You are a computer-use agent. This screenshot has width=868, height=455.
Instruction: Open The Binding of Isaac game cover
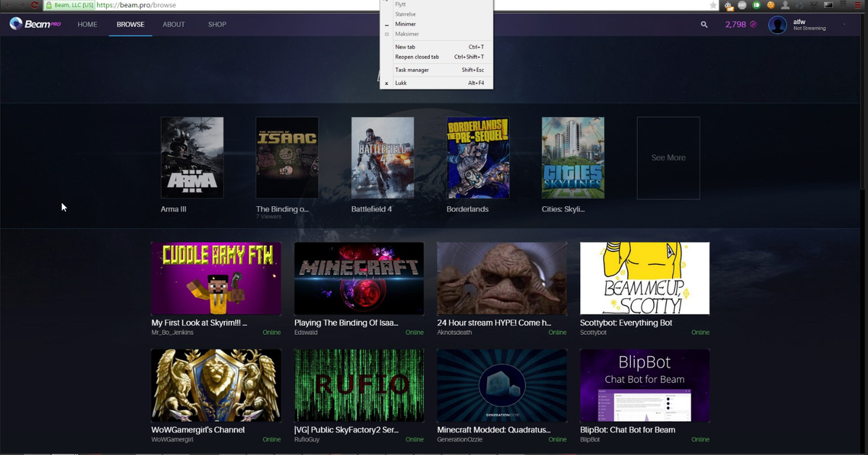pyautogui.click(x=287, y=158)
